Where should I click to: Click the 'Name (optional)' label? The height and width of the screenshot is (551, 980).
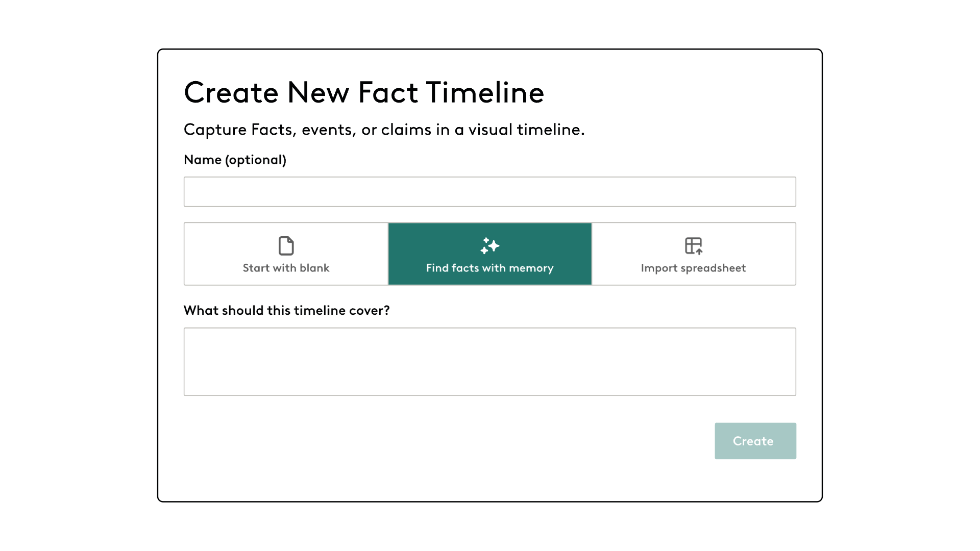click(x=235, y=160)
